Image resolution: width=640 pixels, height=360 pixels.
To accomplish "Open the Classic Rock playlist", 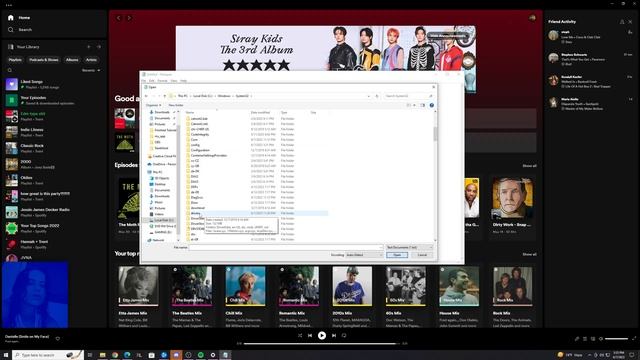I will tap(54, 148).
